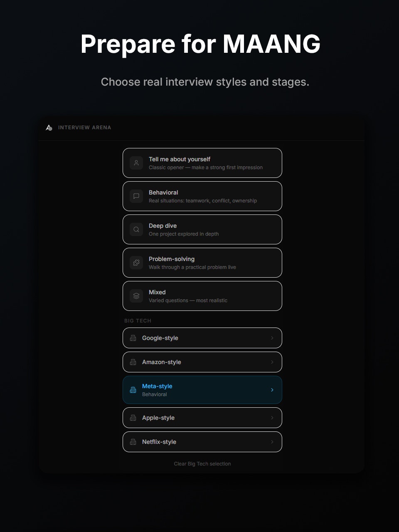399x532 pixels.
Task: Click the building icon beside Apple-style
Action: [133, 418]
